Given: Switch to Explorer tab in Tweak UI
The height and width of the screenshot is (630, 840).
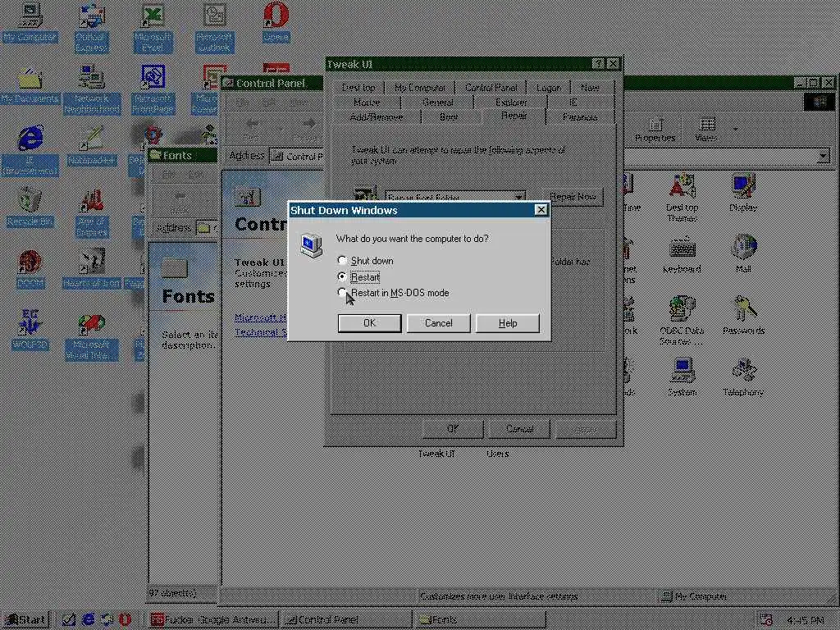Looking at the screenshot, I should coord(511,102).
